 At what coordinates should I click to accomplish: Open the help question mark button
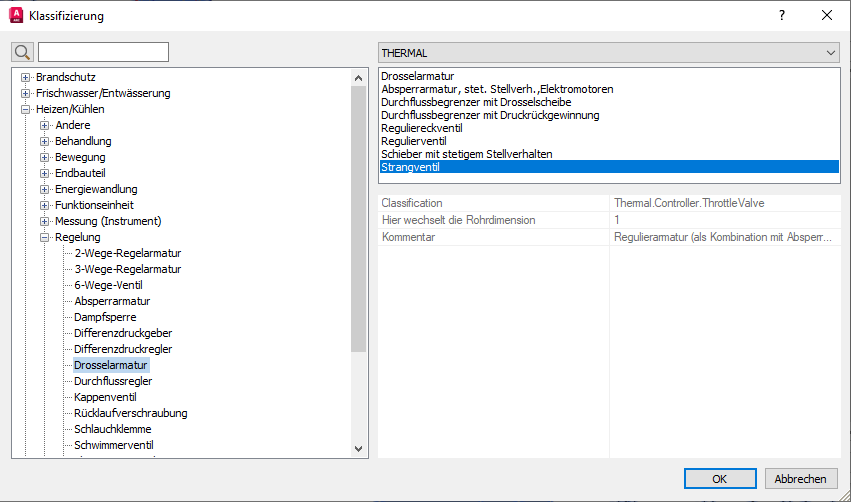coord(782,15)
